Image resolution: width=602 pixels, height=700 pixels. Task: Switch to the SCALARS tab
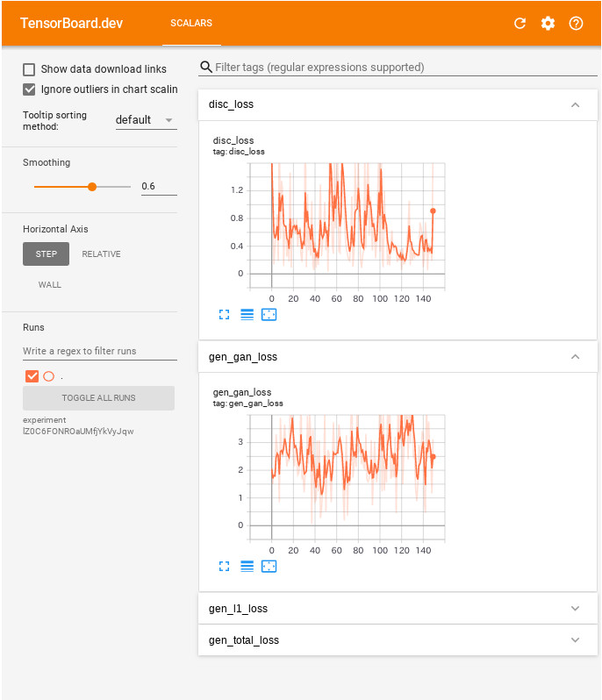(x=191, y=23)
